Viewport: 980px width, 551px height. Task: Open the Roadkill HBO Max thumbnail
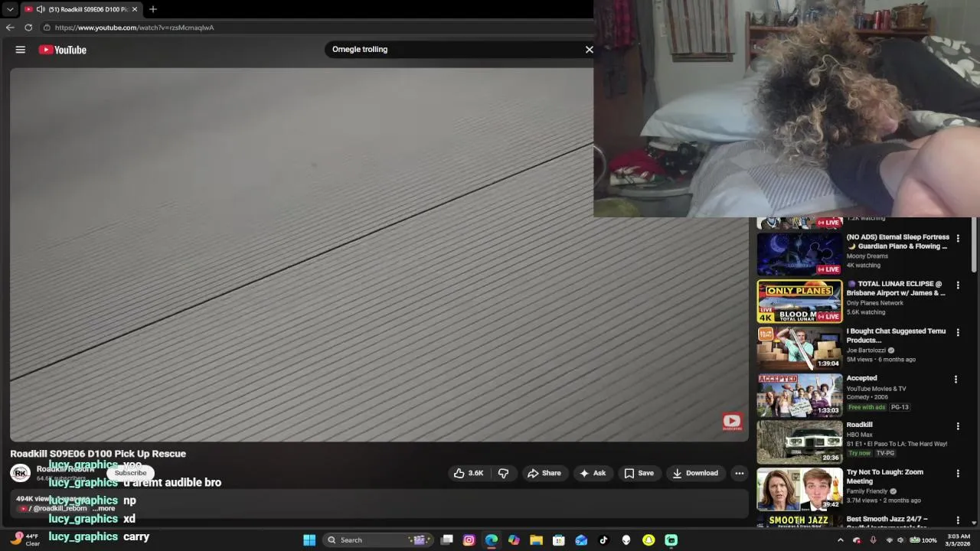[x=799, y=442]
